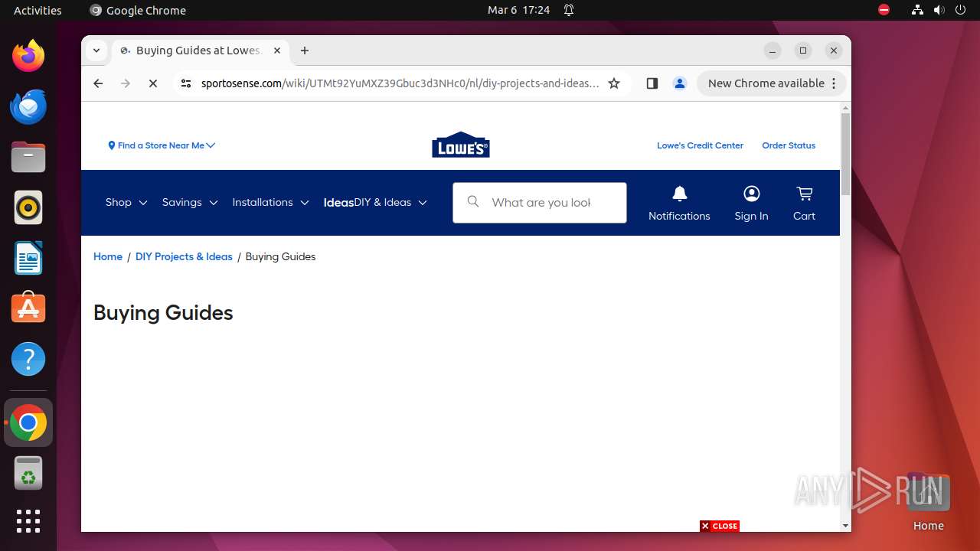Close the Buying Guides tab
This screenshot has height=551, width=980.
coord(277,51)
